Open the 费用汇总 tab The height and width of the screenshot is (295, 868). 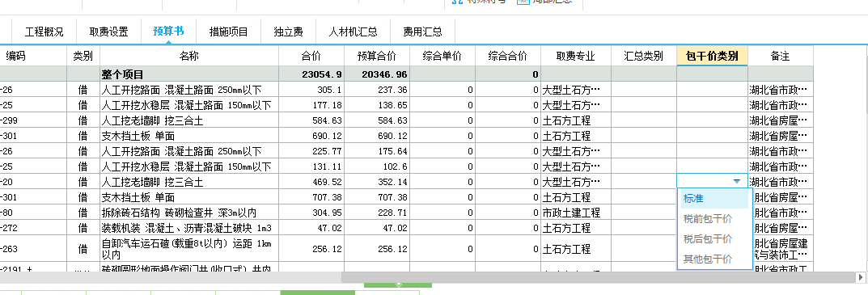point(422,32)
